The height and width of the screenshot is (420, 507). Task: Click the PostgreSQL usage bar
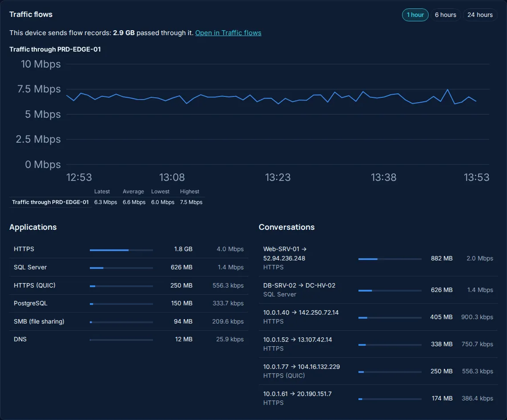121,304
